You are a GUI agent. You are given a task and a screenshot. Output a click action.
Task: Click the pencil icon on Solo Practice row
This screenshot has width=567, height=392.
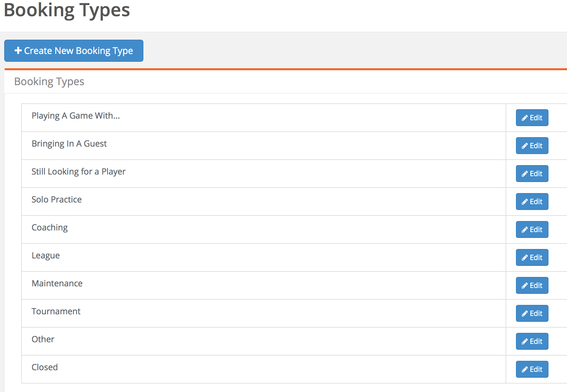[x=524, y=202]
